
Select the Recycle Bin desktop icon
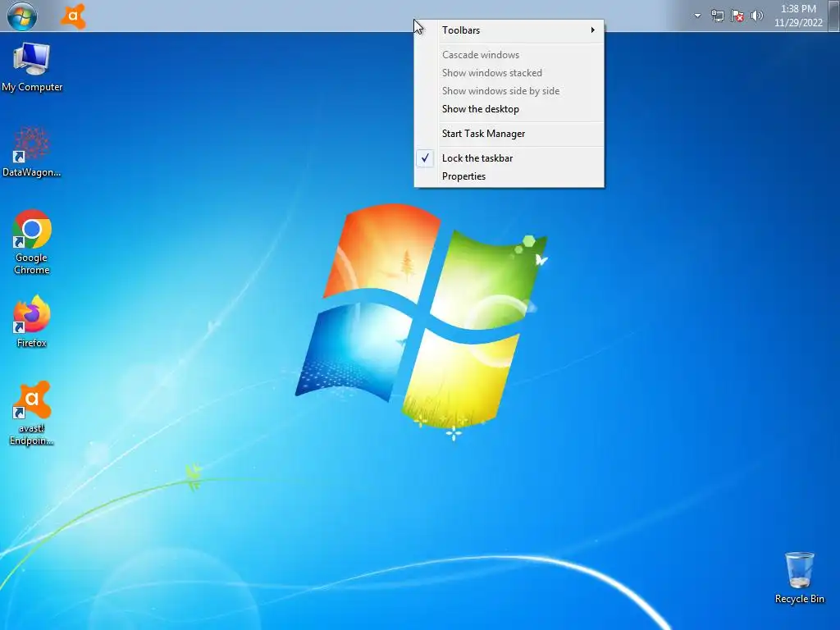(799, 578)
